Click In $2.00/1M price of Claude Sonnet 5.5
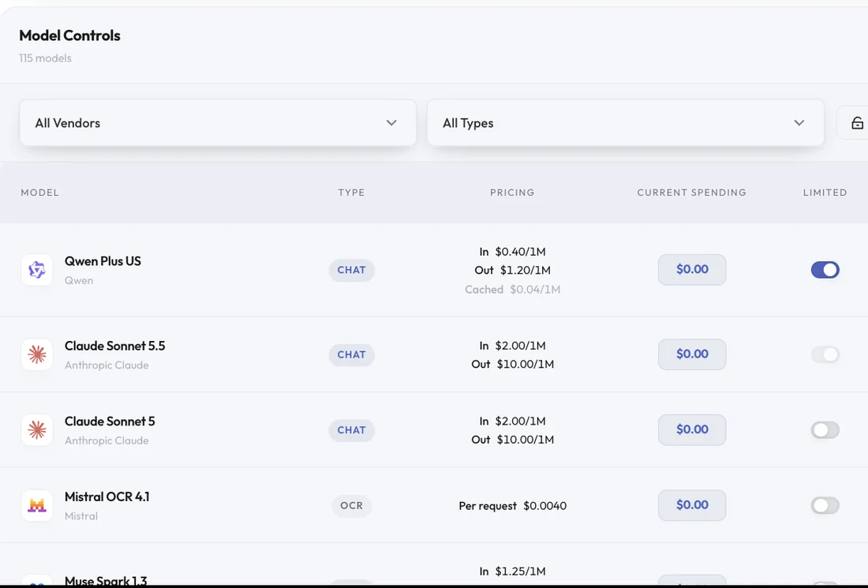The width and height of the screenshot is (868, 588). click(513, 346)
